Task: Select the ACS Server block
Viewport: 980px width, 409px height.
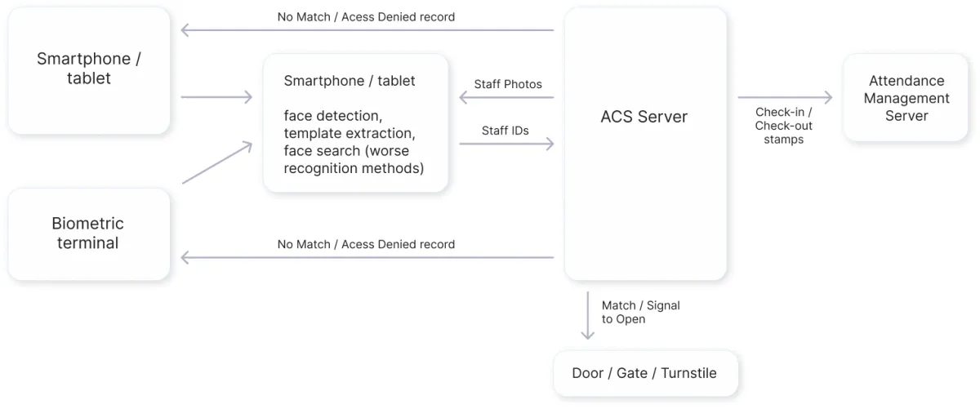Action: (644, 144)
